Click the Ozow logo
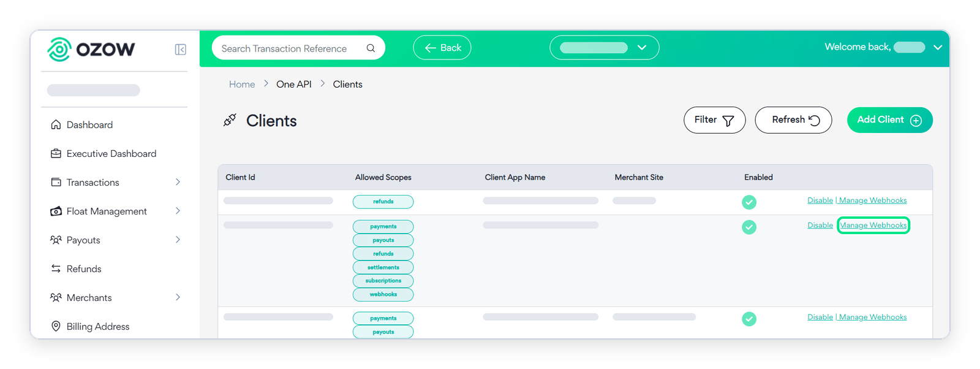 (x=91, y=50)
